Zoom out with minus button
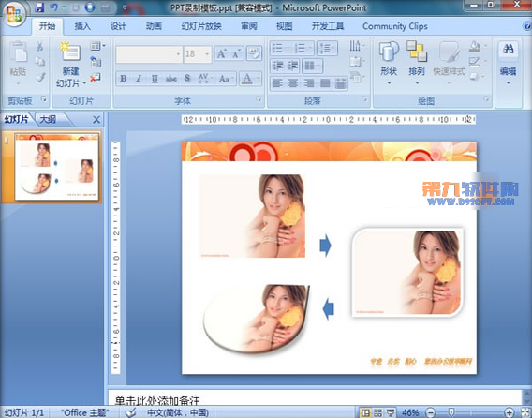Image resolution: width=532 pixels, height=418 pixels. (x=430, y=413)
